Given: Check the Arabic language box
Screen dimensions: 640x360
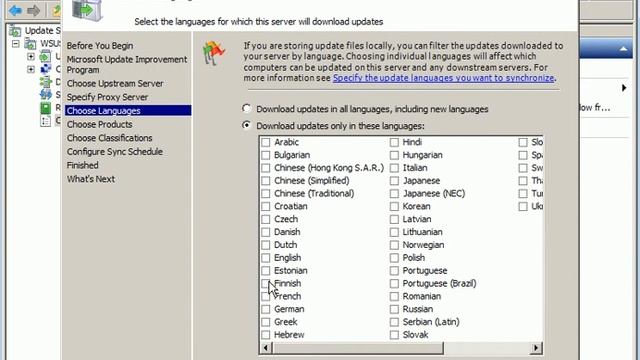Looking at the screenshot, I should (266, 142).
